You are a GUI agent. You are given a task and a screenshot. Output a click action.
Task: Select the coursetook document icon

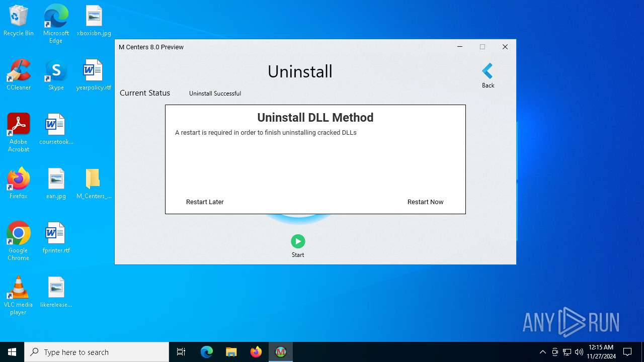56,129
